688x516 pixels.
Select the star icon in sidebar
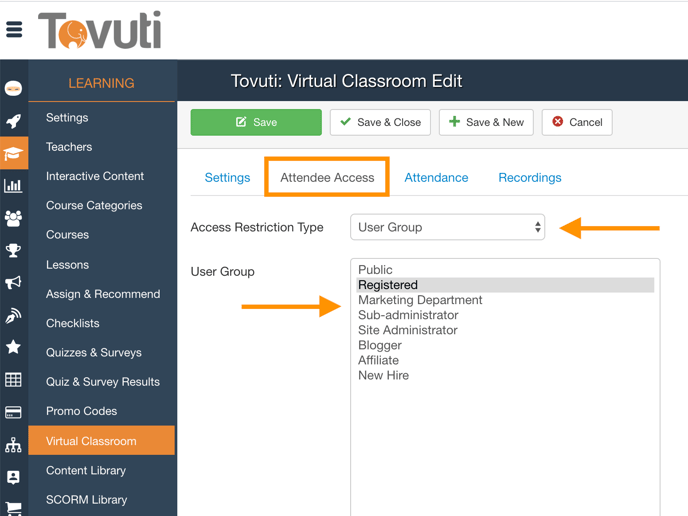[x=14, y=347]
